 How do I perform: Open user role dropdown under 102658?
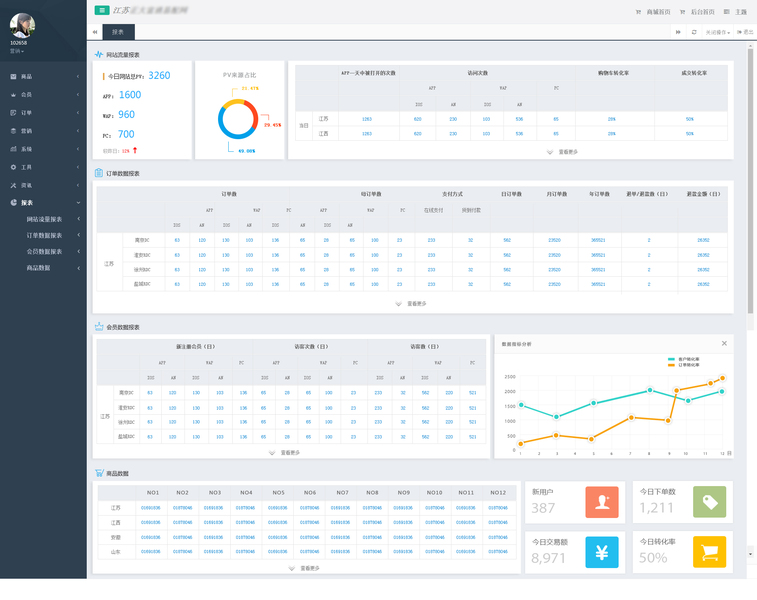[17, 51]
